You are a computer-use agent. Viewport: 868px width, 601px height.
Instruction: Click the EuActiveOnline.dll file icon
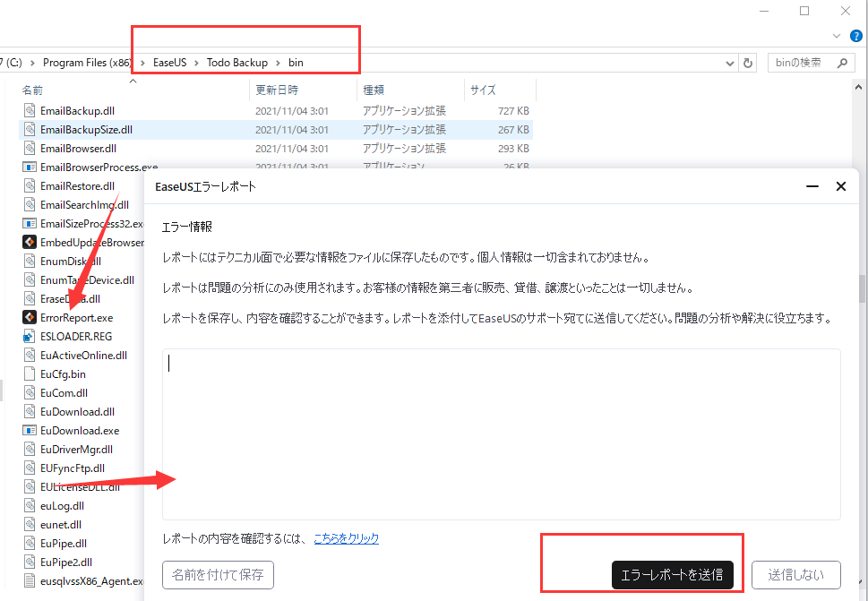pyautogui.click(x=30, y=356)
